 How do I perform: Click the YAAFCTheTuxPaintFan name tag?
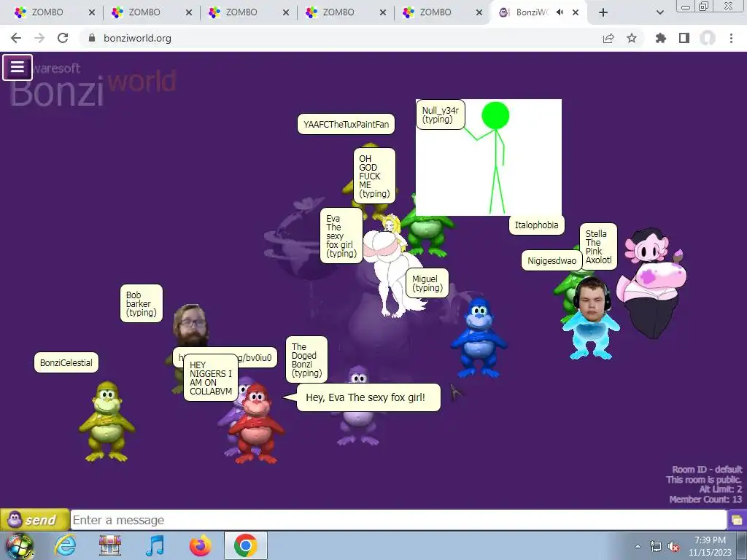pyautogui.click(x=346, y=124)
